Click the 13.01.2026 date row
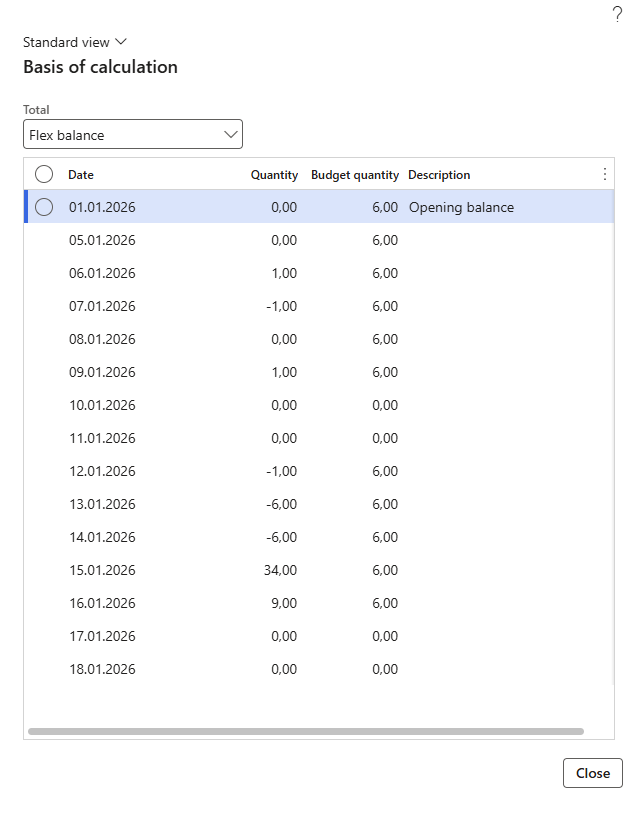This screenshot has width=641, height=814. pyautogui.click(x=102, y=504)
